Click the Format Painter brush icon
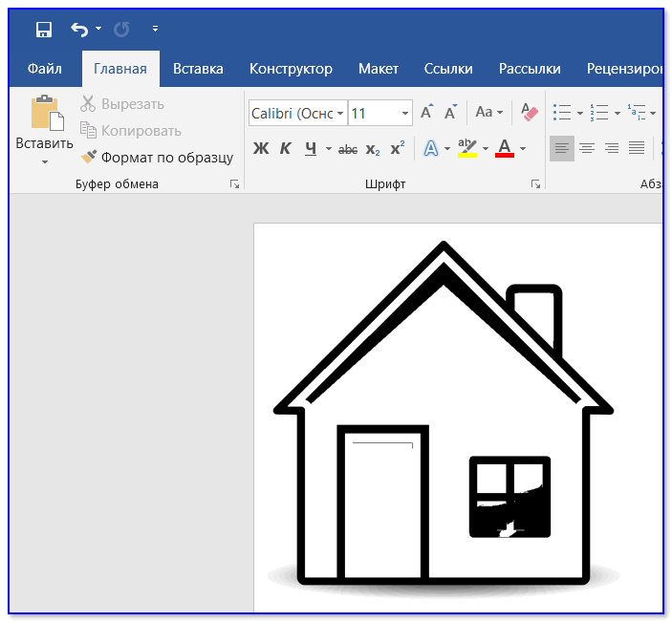Viewport: 672px width, 622px height. click(89, 158)
